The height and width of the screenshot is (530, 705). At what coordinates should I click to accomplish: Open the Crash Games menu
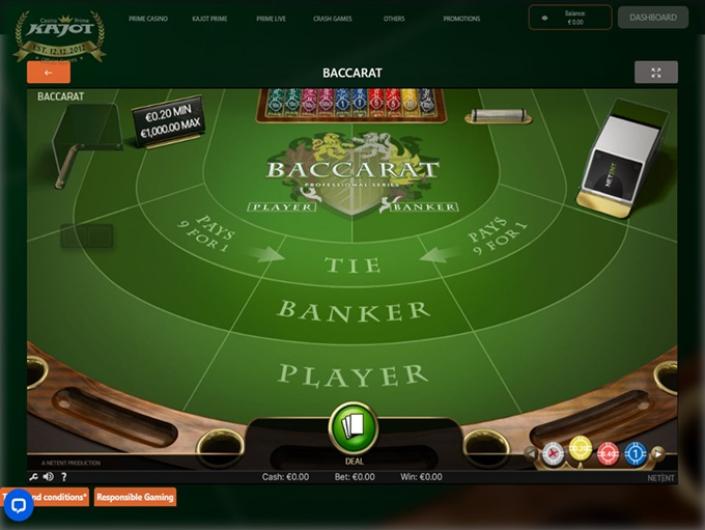coord(332,19)
